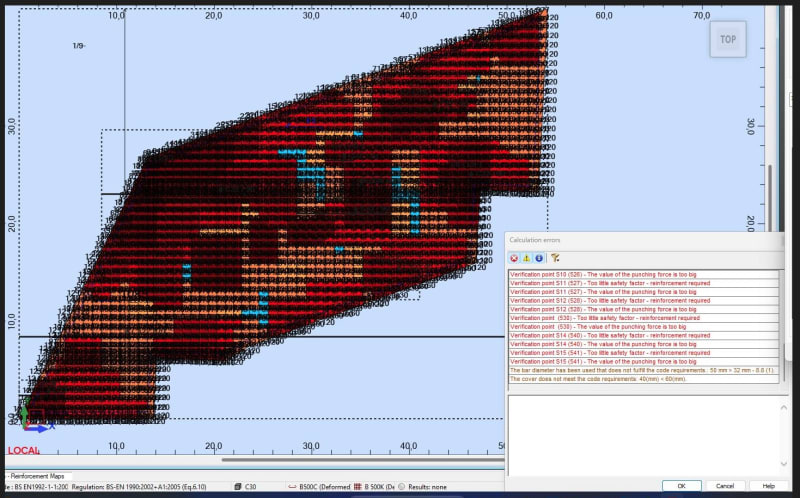This screenshot has width=800, height=498.
Task: Toggle the blue information messages filter icon
Action: [539, 258]
